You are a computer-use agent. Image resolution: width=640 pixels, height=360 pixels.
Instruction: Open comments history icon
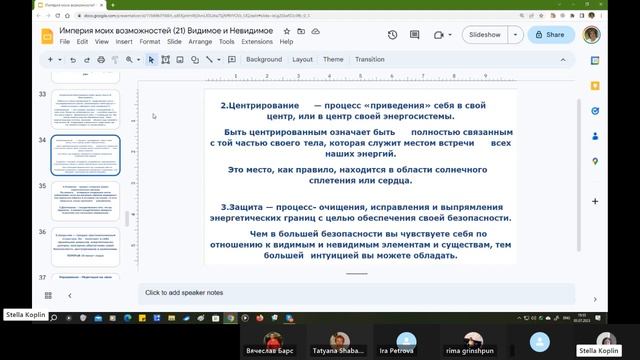coord(414,35)
